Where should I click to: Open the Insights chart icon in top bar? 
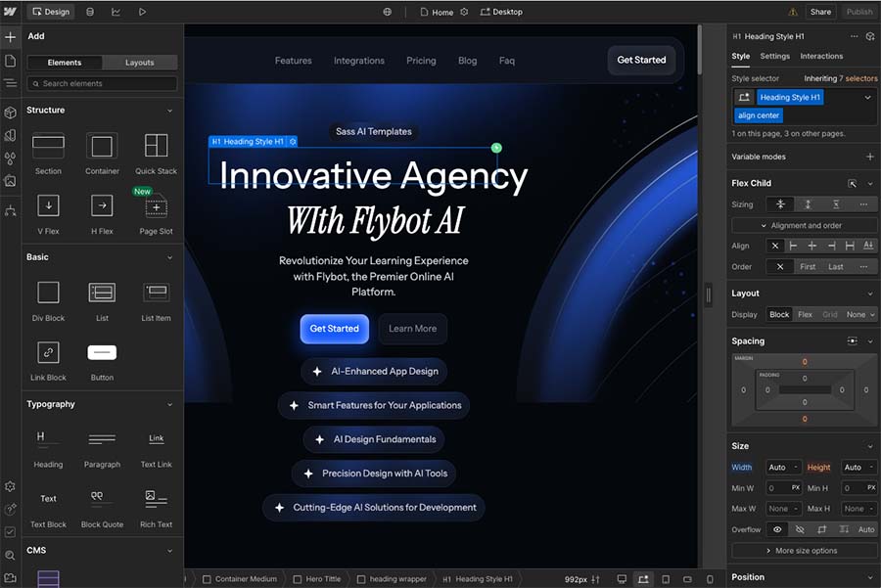(116, 12)
